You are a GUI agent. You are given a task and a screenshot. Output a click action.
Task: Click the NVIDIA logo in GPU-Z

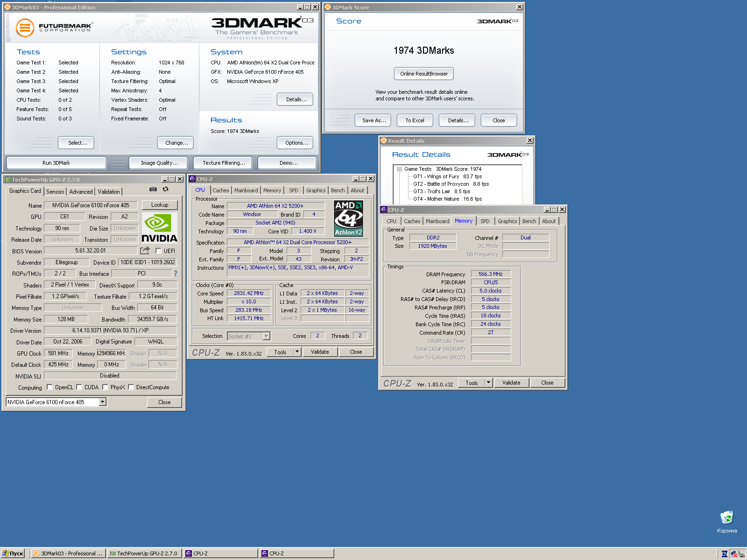(159, 228)
